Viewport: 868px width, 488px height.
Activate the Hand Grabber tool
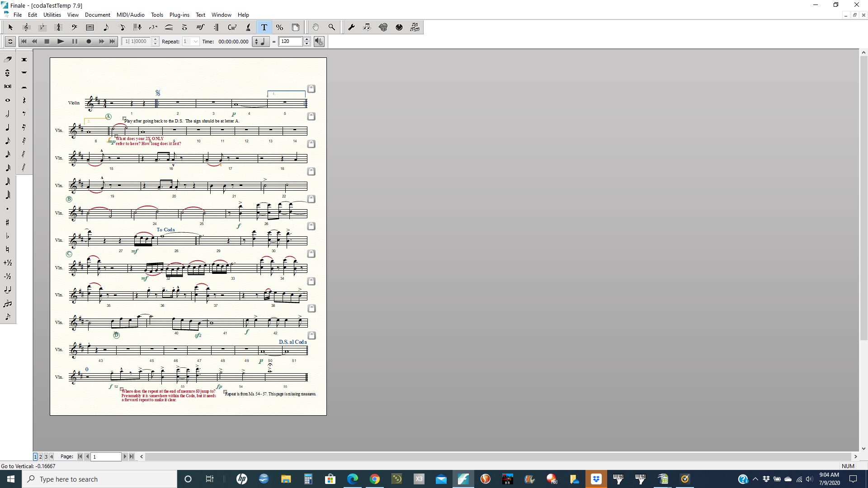[x=316, y=28]
